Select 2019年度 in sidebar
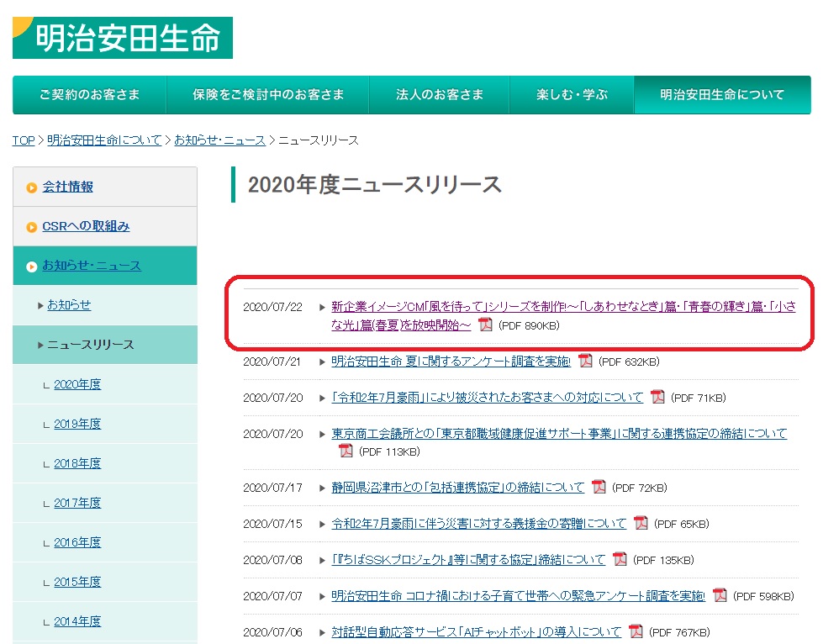The image size is (823, 644). pos(77,424)
